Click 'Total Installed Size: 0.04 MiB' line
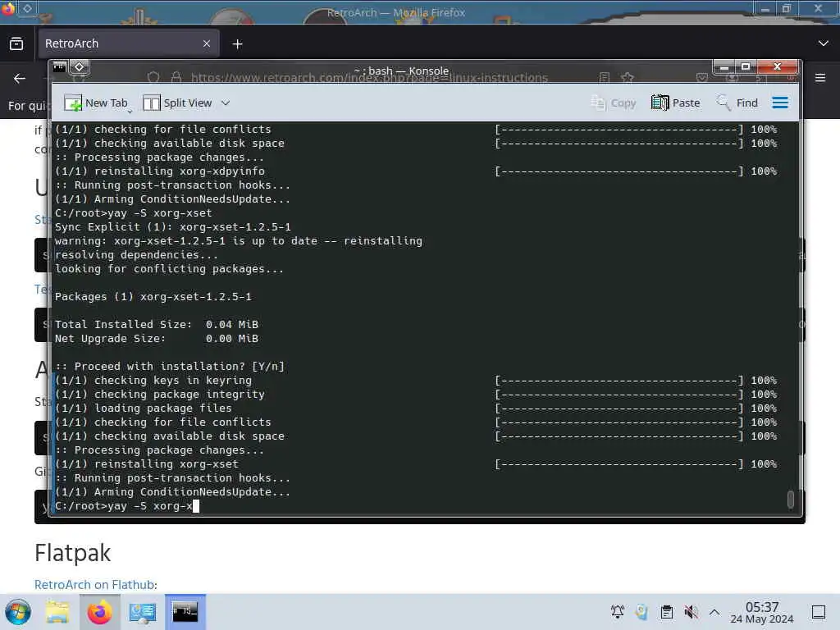The image size is (840, 630). click(x=157, y=325)
